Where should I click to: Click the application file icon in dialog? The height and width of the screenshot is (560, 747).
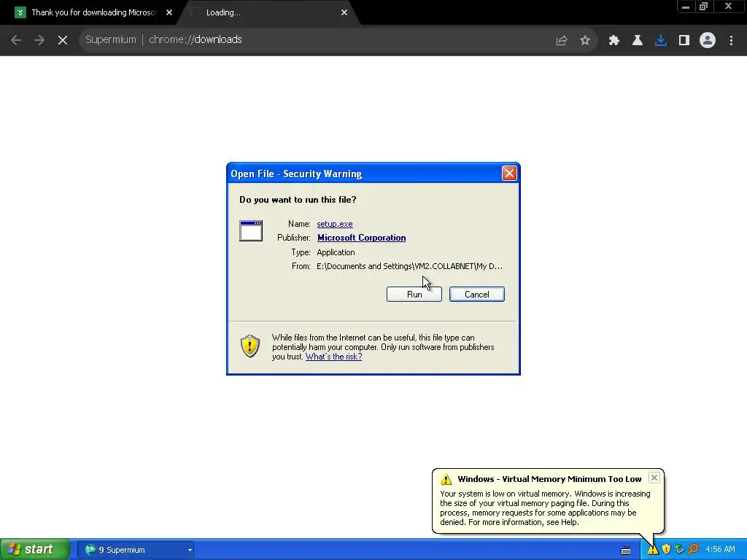(251, 231)
